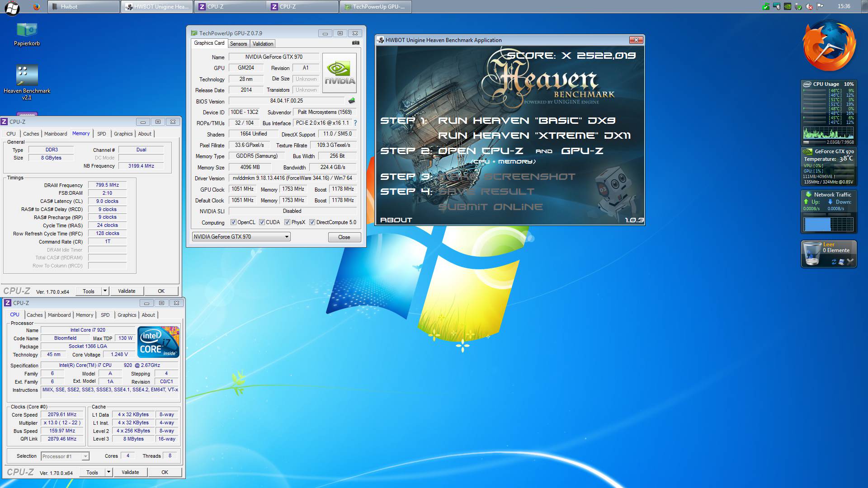Click OK in the CPU-Z Memory window
The height and width of the screenshot is (488, 868).
(x=161, y=291)
